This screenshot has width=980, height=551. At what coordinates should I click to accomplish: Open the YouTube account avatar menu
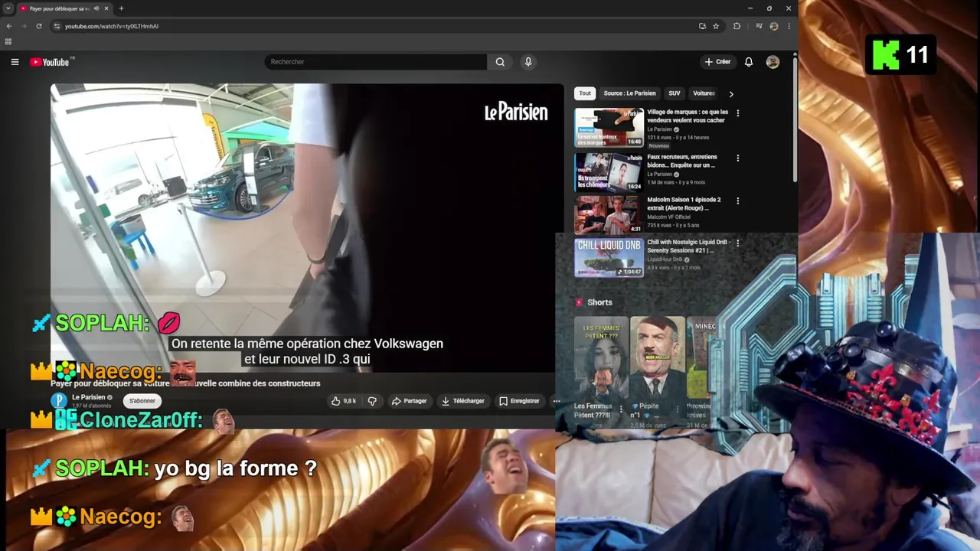773,62
